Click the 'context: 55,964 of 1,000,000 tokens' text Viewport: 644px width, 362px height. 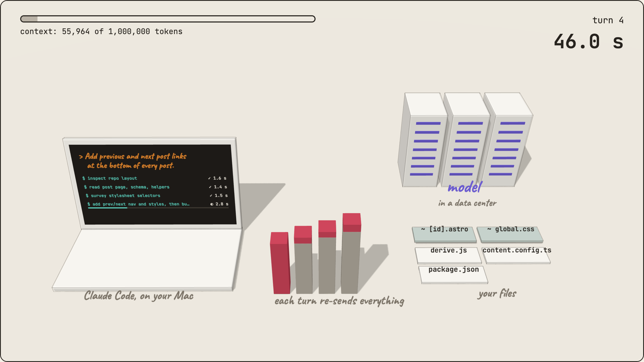[101, 31]
